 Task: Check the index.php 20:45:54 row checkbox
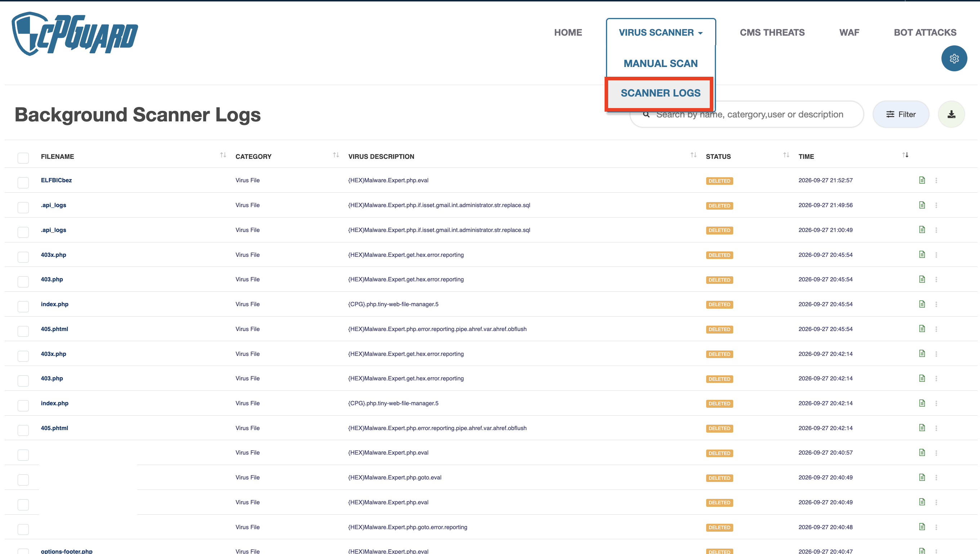23,306
